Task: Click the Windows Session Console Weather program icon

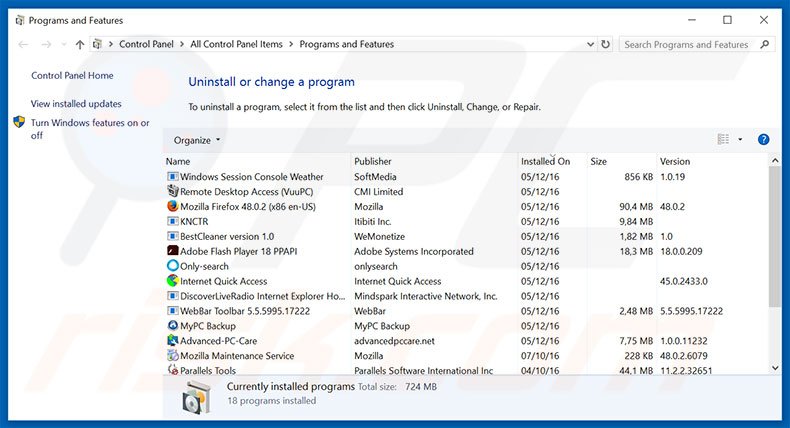Action: (172, 177)
